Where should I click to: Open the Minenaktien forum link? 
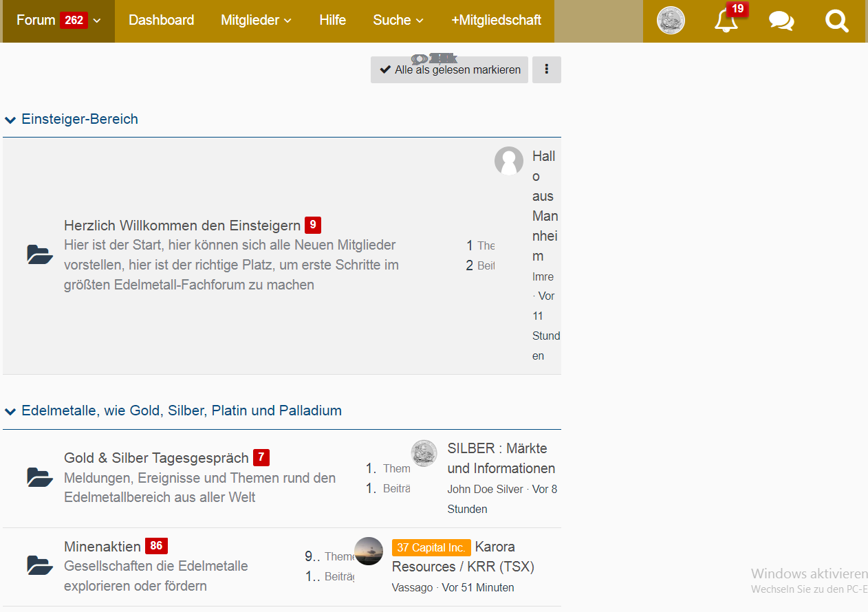coord(102,547)
